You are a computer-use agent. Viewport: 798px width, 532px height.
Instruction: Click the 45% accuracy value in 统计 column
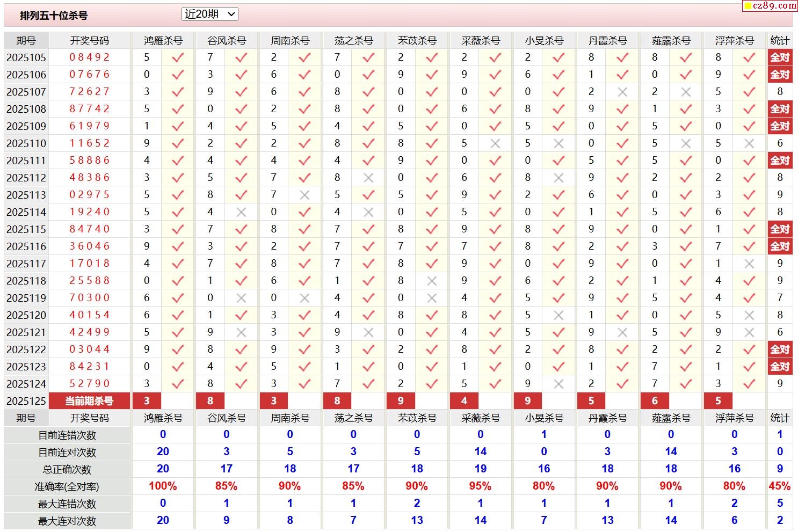pos(780,486)
